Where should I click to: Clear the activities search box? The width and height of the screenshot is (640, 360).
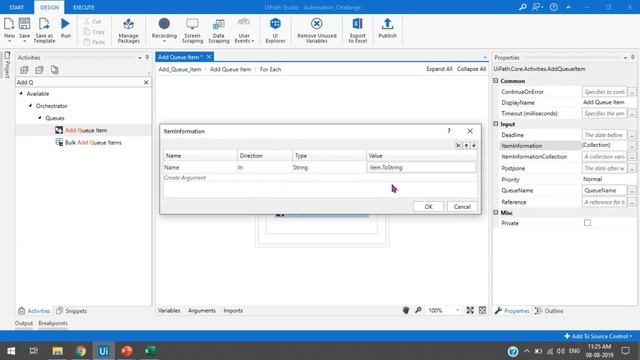pos(146,82)
